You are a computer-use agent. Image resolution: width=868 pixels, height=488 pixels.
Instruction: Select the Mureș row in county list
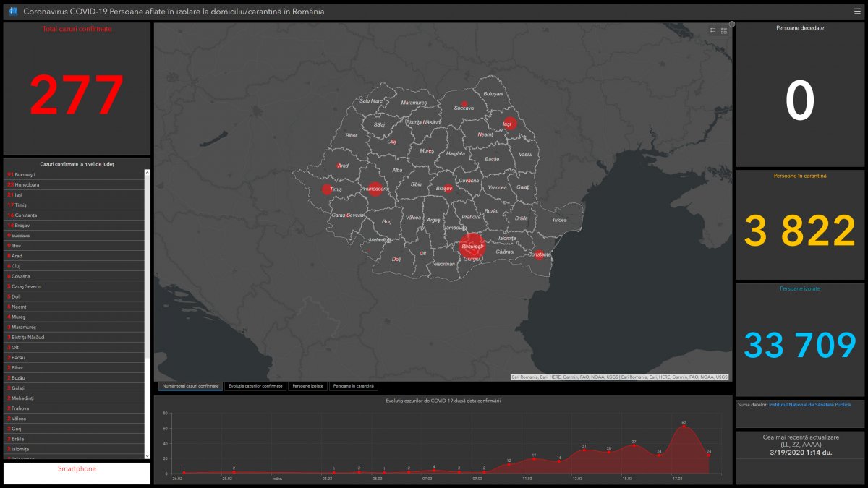[75, 317]
